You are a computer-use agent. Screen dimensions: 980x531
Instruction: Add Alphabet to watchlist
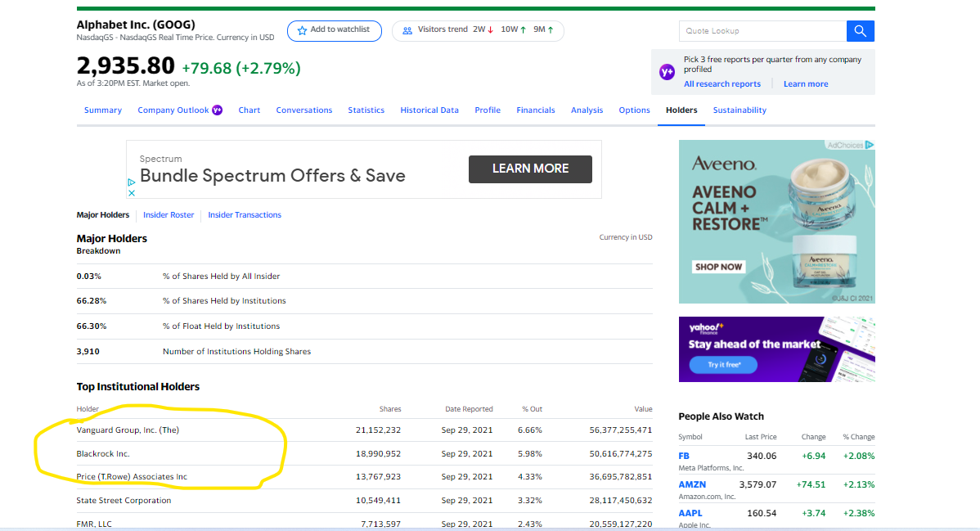(335, 30)
